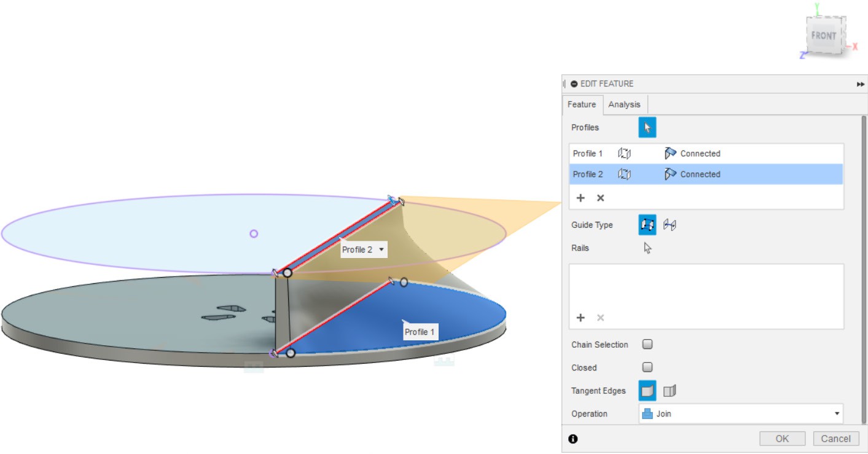Click the Profiles selection cursor button

point(647,128)
